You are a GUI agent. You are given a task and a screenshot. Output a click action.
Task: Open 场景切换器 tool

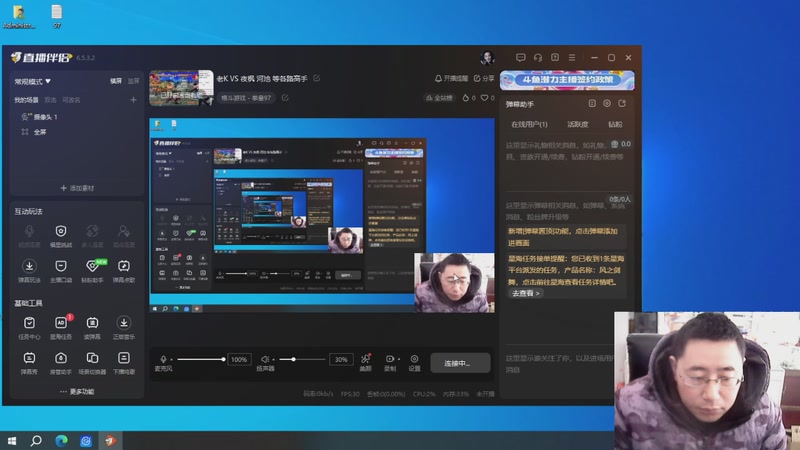(x=92, y=363)
